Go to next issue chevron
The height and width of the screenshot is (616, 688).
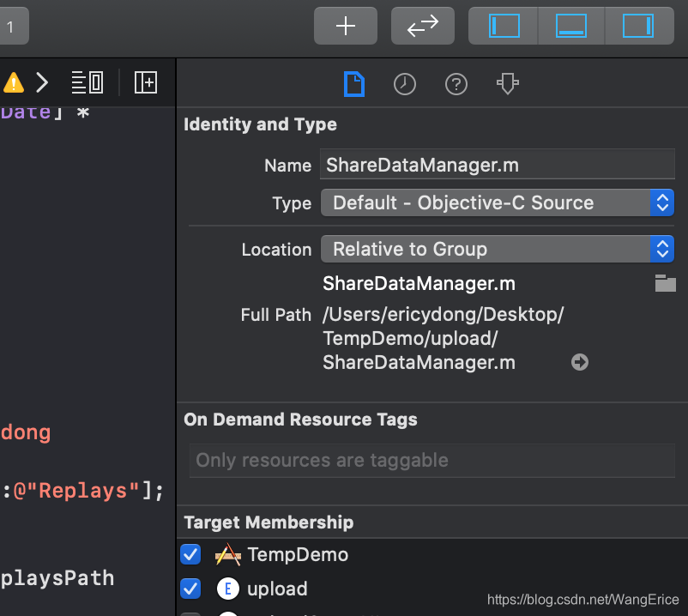(x=41, y=82)
